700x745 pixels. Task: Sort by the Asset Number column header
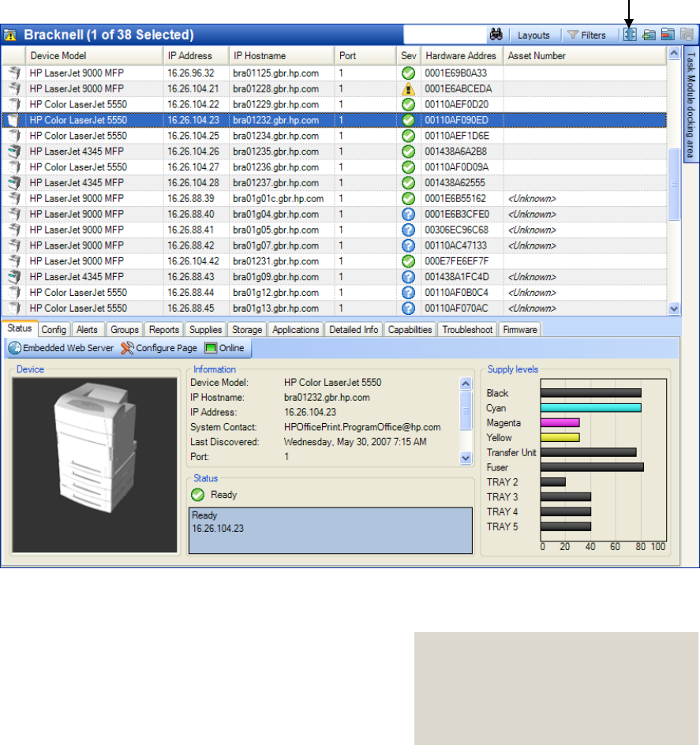tap(585, 55)
